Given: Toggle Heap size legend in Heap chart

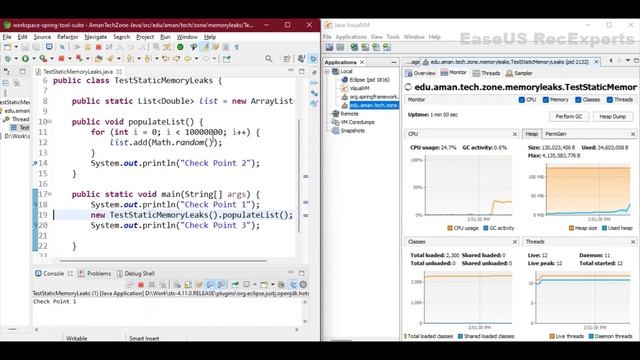Looking at the screenshot, I should coord(582,228).
